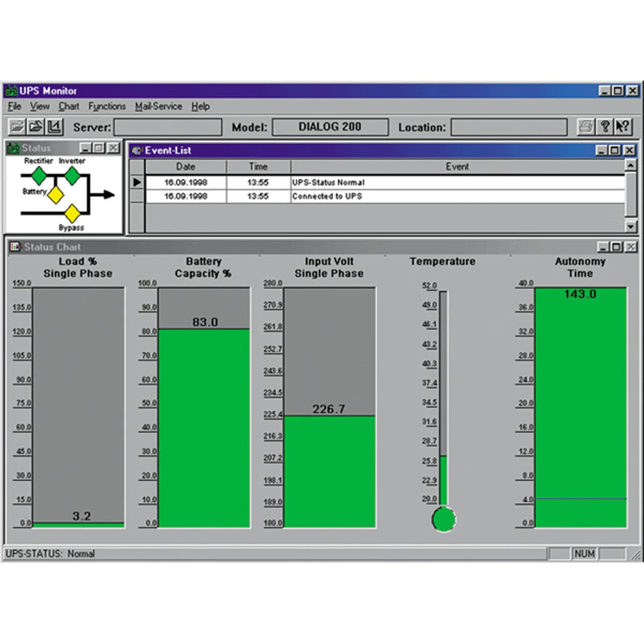Click the question mark help icon
The width and height of the screenshot is (644, 644).
click(x=604, y=127)
